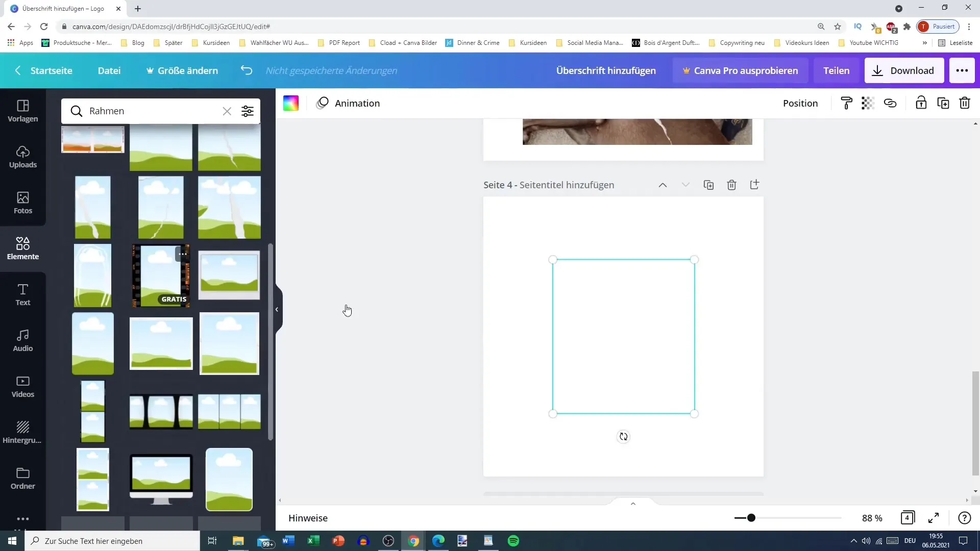The height and width of the screenshot is (551, 980).
Task: Click the share/export page icon
Action: pos(756,185)
